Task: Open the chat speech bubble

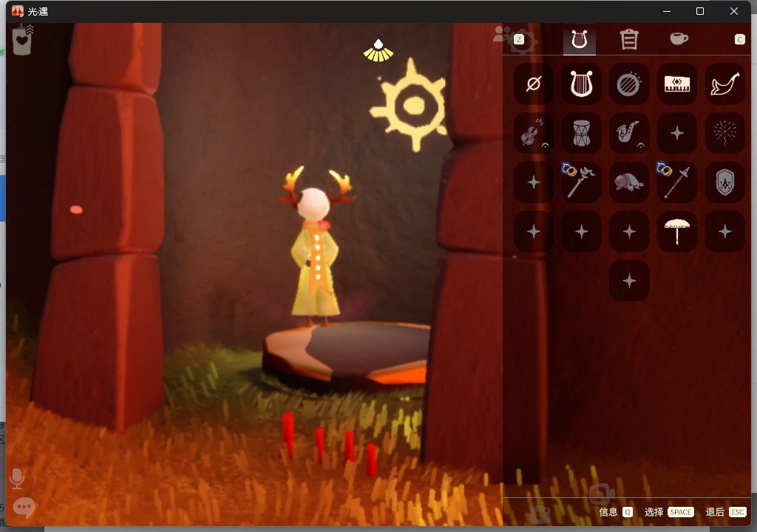Action: [x=24, y=508]
